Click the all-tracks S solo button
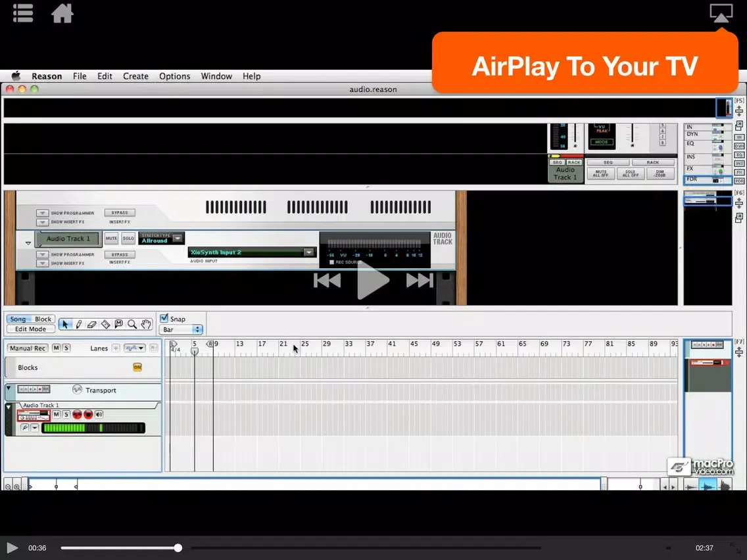 pos(66,348)
